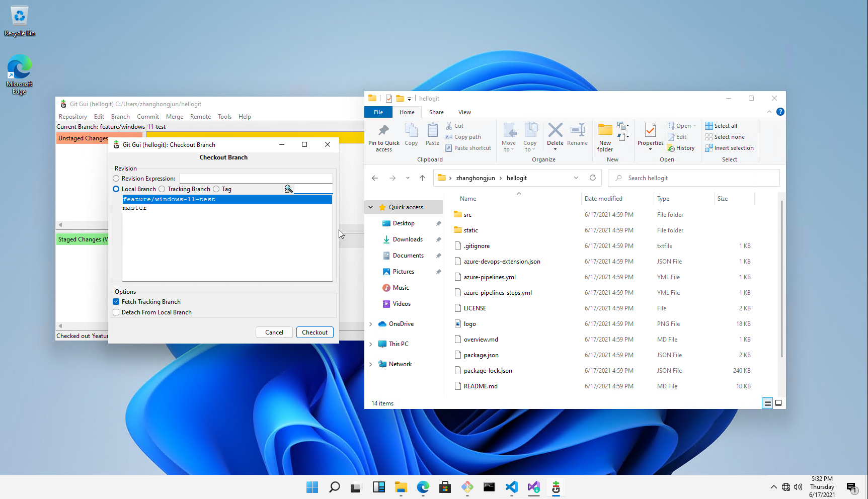The height and width of the screenshot is (499, 868).
Task: Open Branch menu in Git Gui
Action: click(120, 117)
